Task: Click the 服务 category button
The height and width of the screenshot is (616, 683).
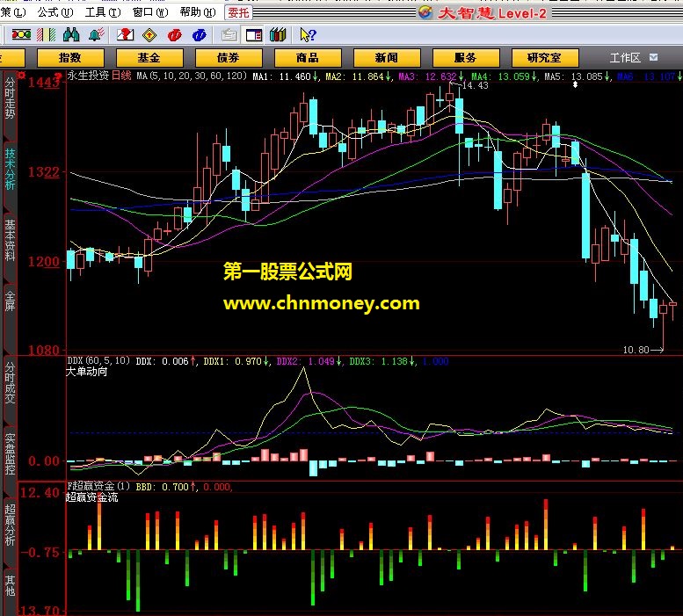Action: pos(466,58)
